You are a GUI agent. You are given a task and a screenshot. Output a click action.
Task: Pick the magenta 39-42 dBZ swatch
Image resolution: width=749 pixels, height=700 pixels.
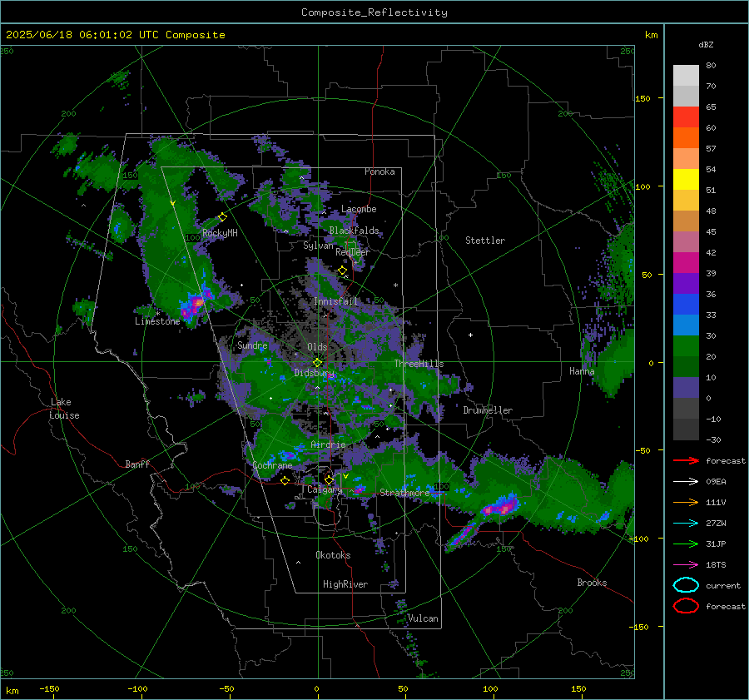686,262
